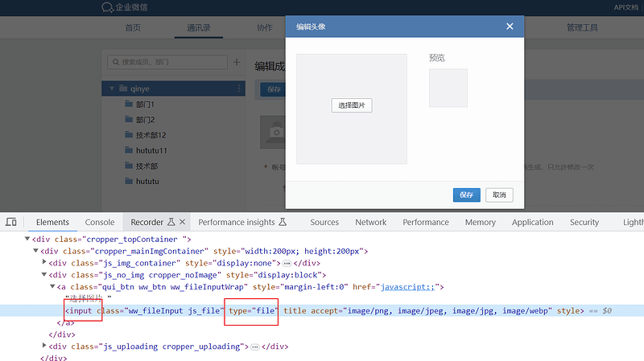Switch to the Recorder panel
Screen dimensions: 644x361
(147, 222)
